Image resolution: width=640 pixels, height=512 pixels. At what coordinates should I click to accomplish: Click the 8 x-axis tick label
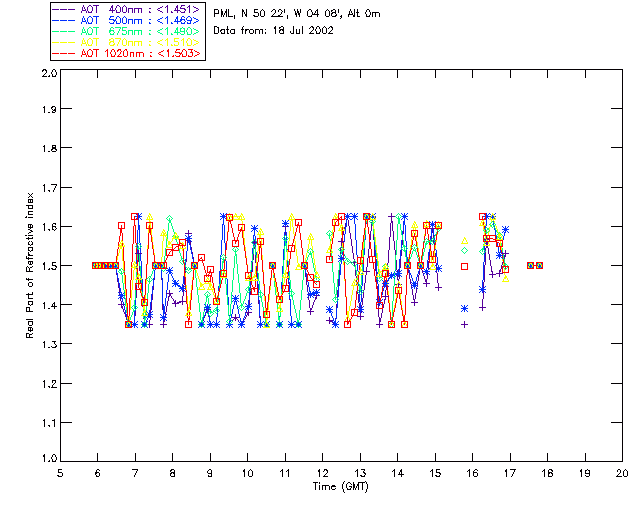[x=173, y=473]
